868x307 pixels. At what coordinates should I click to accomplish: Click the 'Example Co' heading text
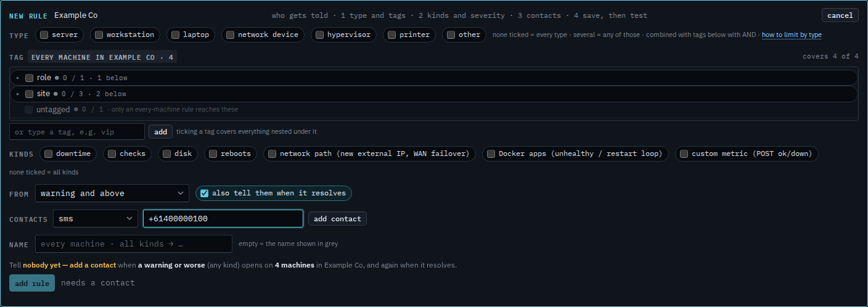tap(76, 15)
